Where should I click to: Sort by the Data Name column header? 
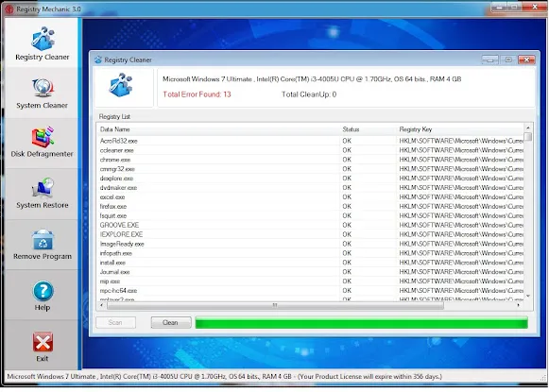pyautogui.click(x=218, y=129)
